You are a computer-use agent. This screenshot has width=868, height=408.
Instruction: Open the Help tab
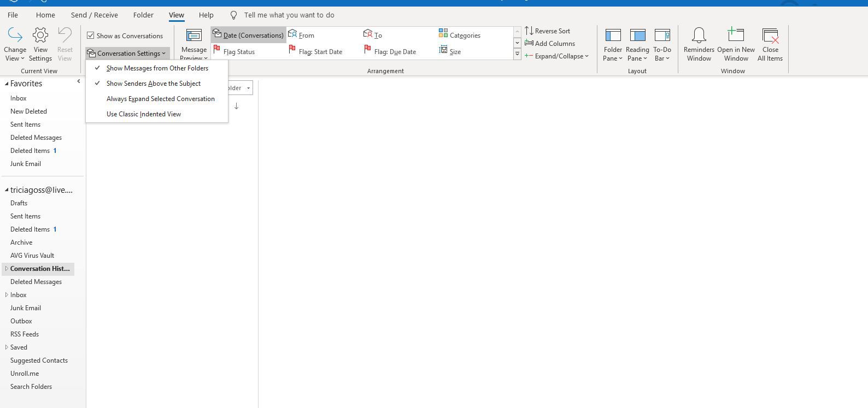[x=206, y=15]
